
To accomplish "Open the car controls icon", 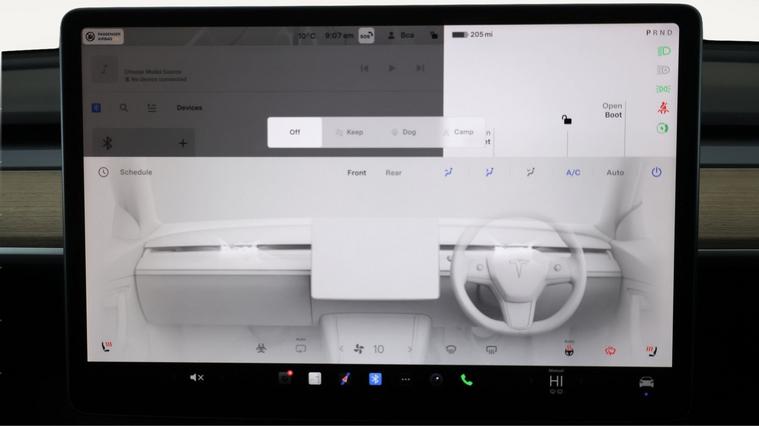I will point(646,382).
